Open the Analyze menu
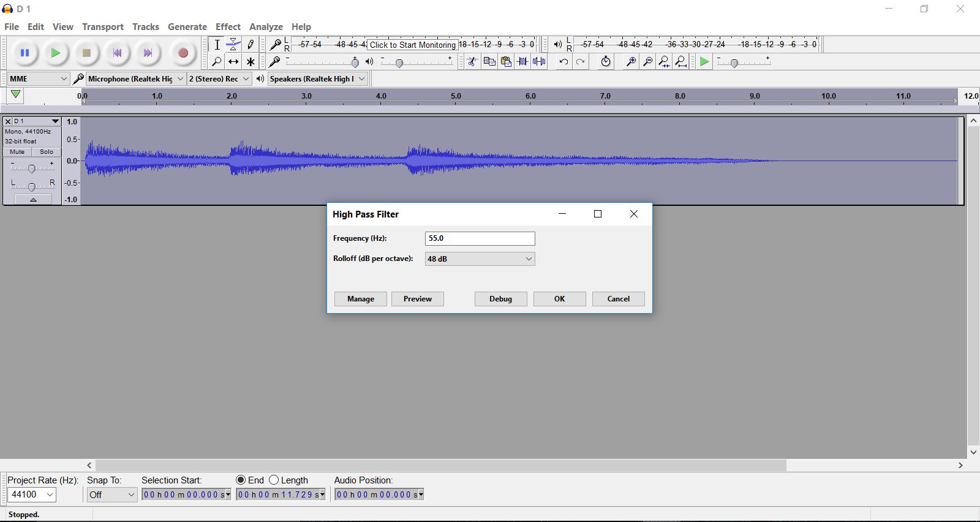This screenshot has width=980, height=522. click(266, 27)
